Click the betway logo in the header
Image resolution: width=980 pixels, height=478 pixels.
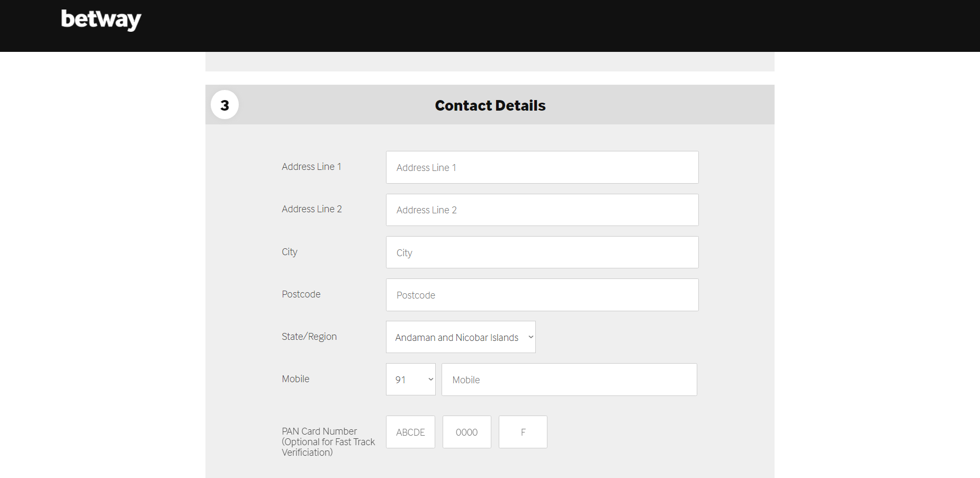tap(100, 19)
